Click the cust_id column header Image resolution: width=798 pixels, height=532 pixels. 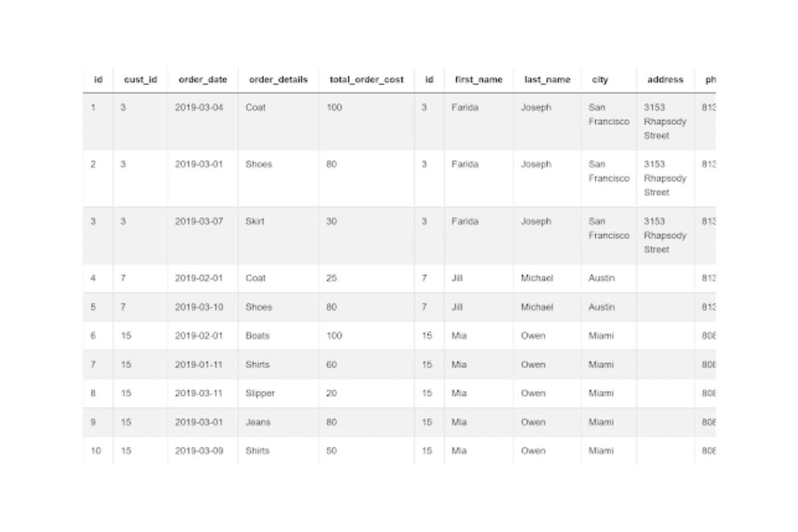click(140, 80)
